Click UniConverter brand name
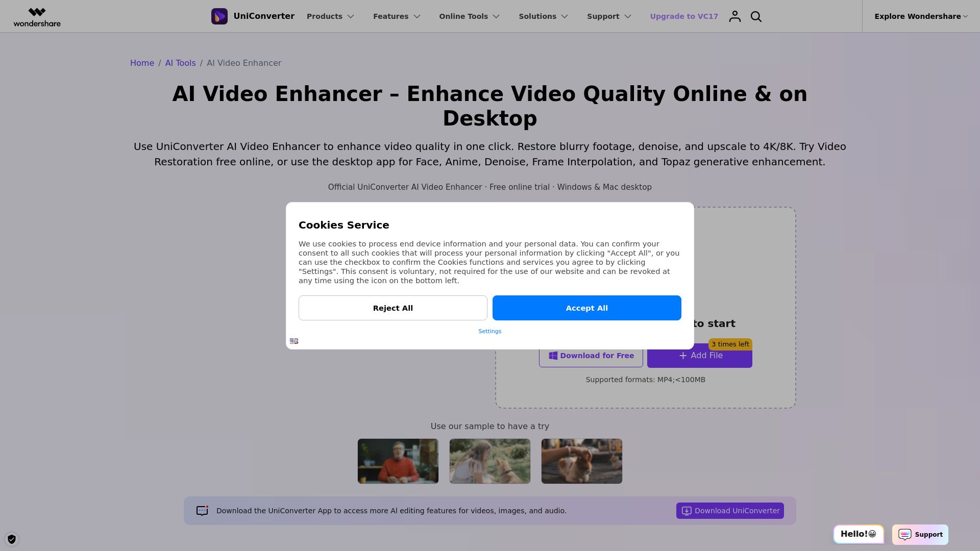This screenshot has height=551, width=980. 264,16
